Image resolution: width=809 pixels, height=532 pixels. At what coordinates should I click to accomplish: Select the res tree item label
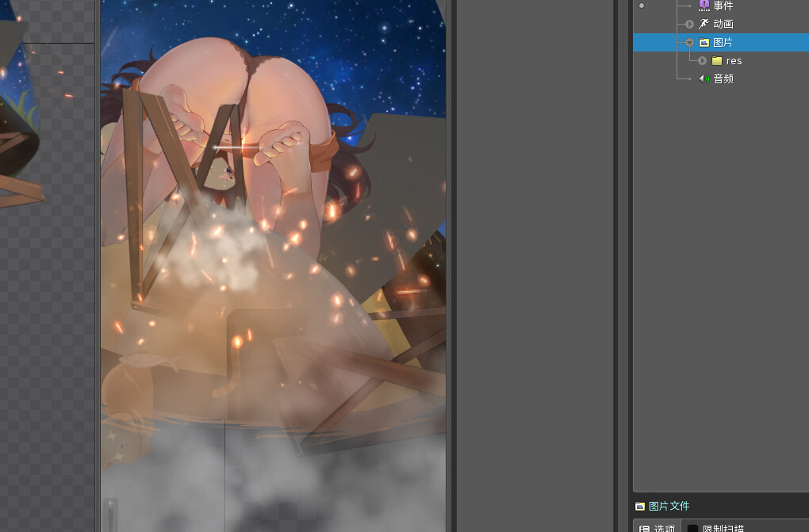(x=734, y=60)
